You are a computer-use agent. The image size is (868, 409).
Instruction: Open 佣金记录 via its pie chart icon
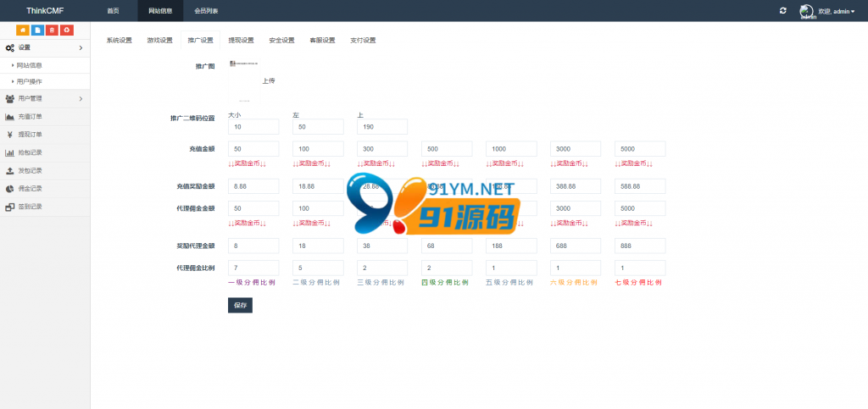(x=10, y=189)
